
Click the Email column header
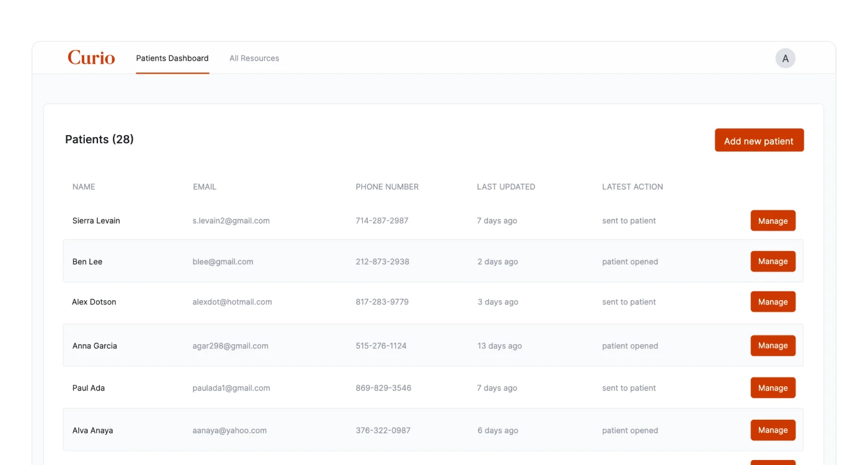click(205, 187)
